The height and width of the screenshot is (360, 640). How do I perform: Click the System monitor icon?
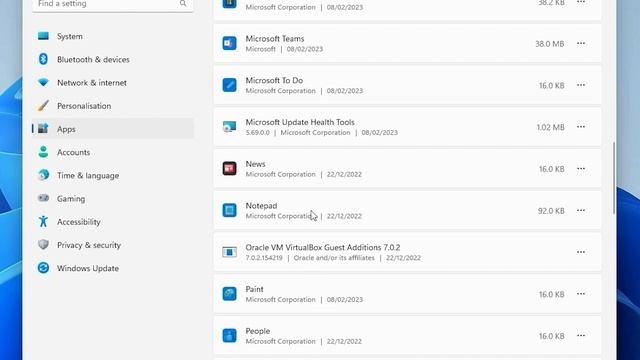coord(43,36)
